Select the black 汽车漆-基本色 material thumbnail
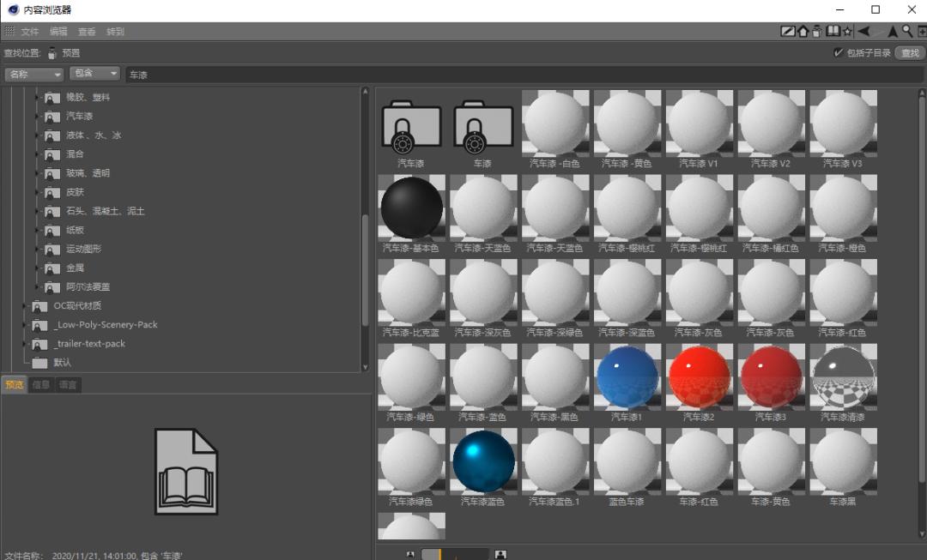 tap(411, 208)
